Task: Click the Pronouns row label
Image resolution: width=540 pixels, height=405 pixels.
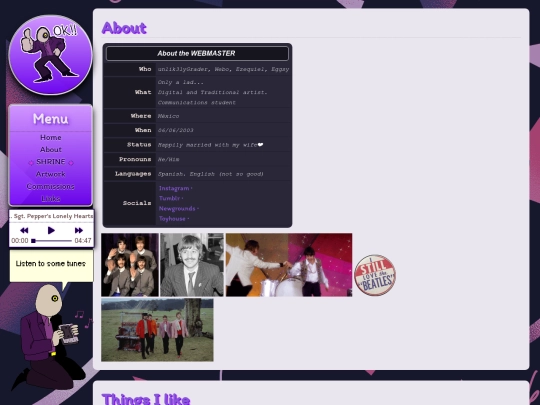Action: (x=135, y=159)
